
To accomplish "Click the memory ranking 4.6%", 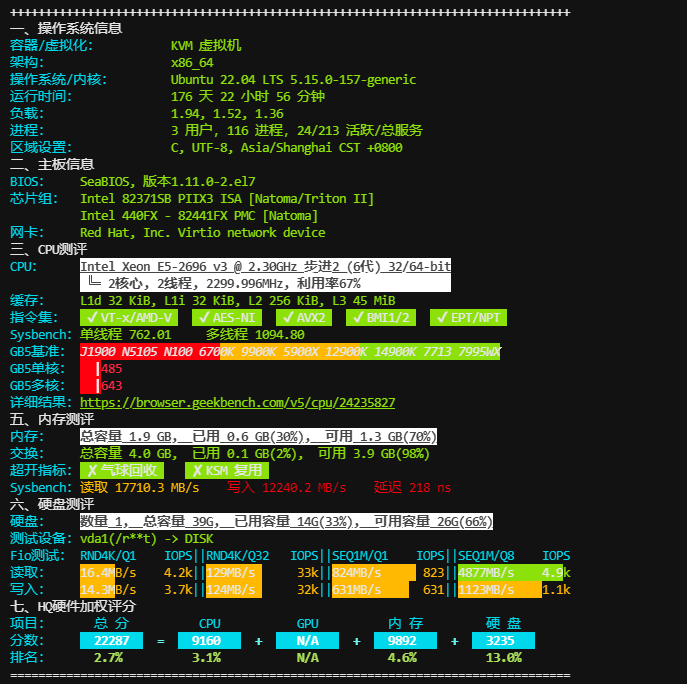I will (x=402, y=658).
